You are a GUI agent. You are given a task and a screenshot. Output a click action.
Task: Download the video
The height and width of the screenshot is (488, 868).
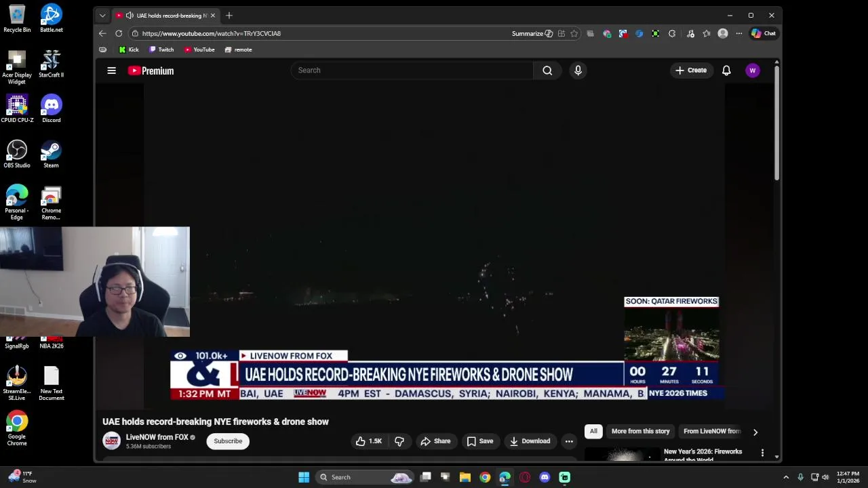tap(530, 441)
